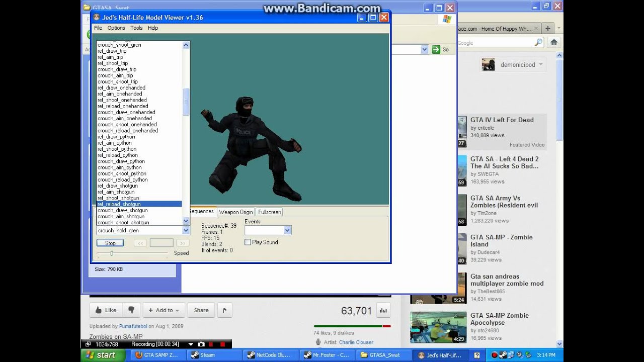Select ref_shoot_shotgun in the sequence list
Screen dimensions: 644x362
[139, 198]
